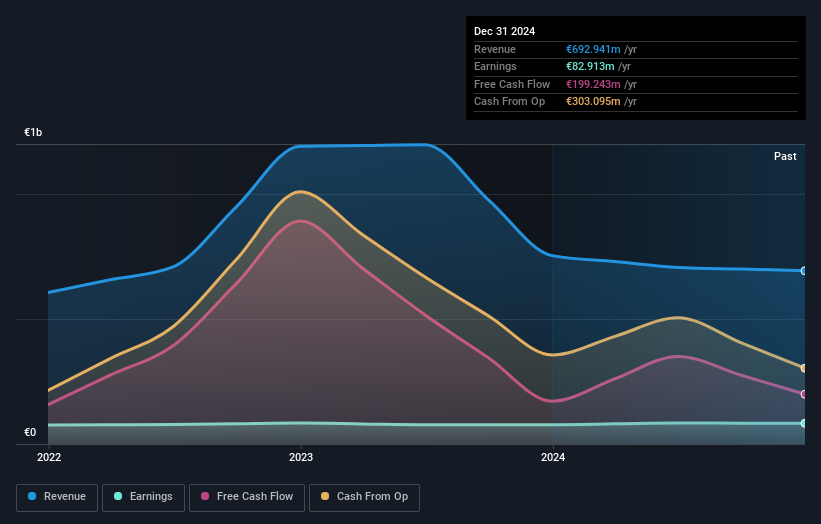Click the Dec 31 2024 tooltip date
821x524 pixels.
click(x=504, y=31)
